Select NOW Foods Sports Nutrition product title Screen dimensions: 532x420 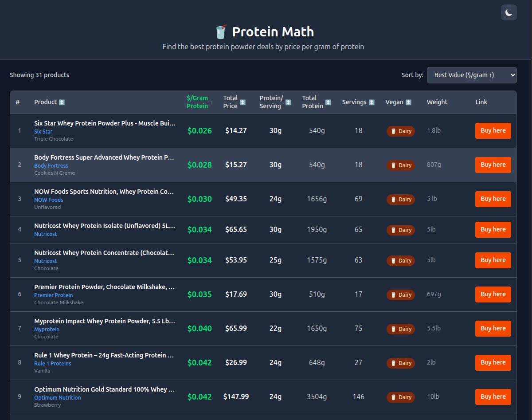(104, 192)
